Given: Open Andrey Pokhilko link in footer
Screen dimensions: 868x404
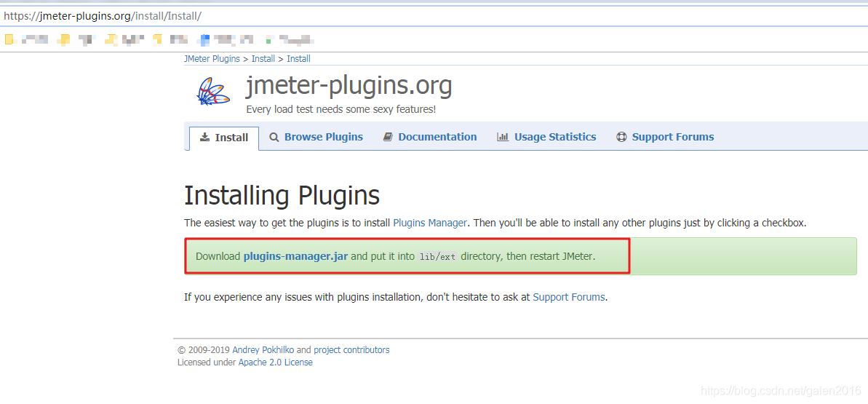Looking at the screenshot, I should coord(263,350).
